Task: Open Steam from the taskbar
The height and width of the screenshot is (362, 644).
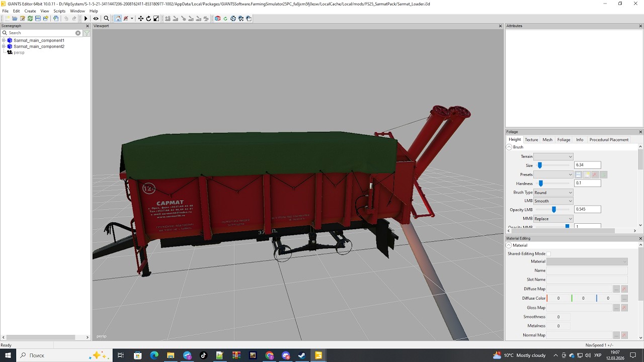Action: pos(302,355)
